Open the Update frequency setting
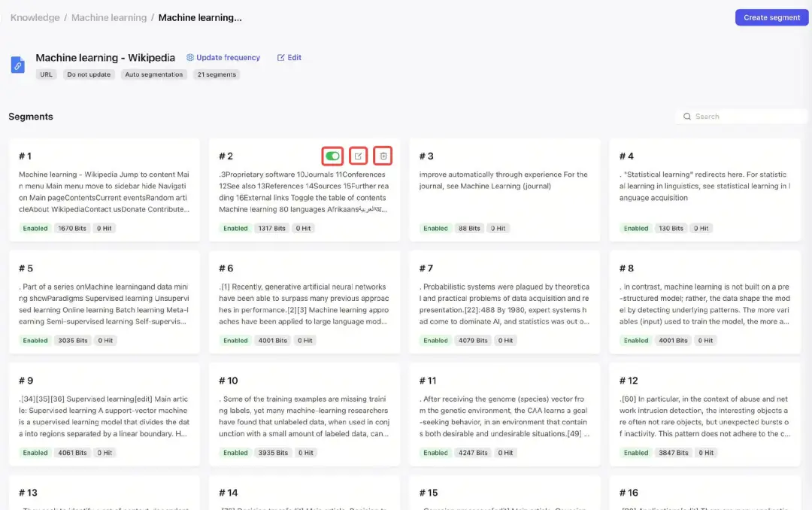Image resolution: width=812 pixels, height=510 pixels. coord(228,58)
